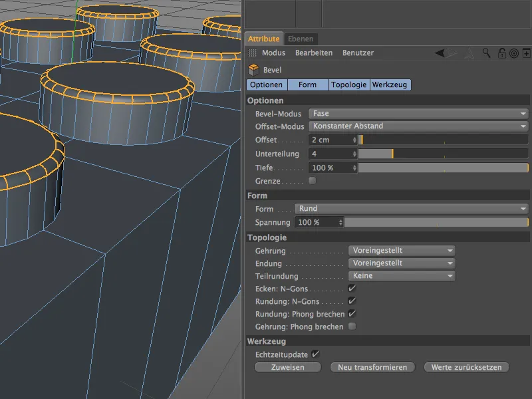The height and width of the screenshot is (399, 532).
Task: Click the Spannung slider bar
Action: tap(436, 222)
